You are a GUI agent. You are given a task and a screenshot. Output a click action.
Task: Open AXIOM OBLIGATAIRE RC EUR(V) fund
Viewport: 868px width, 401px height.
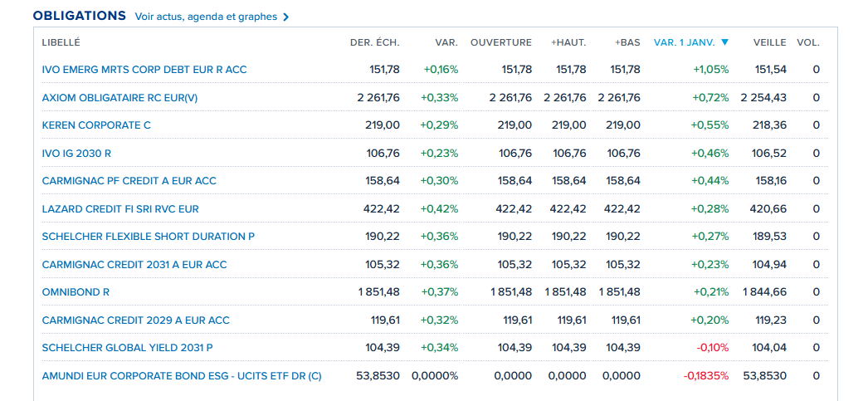coord(119,98)
